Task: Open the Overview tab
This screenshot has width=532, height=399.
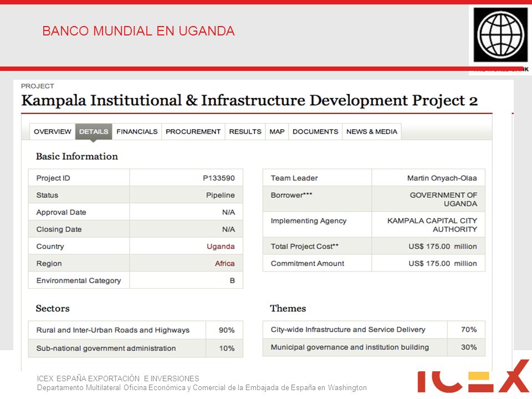Action: pos(52,132)
